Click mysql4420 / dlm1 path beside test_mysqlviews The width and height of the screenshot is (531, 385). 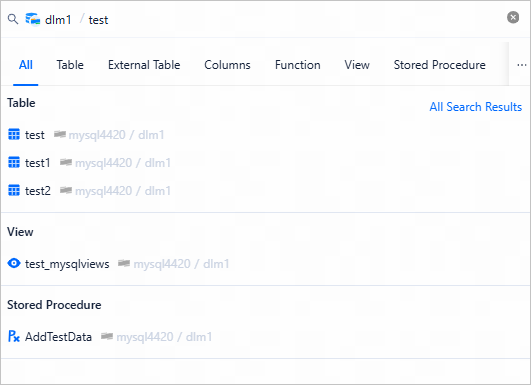[182, 264]
